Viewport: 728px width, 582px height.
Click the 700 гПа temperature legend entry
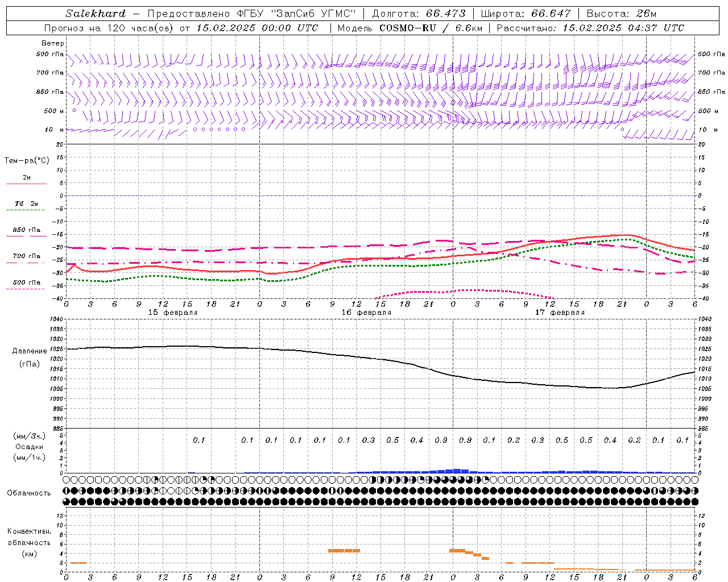point(26,256)
